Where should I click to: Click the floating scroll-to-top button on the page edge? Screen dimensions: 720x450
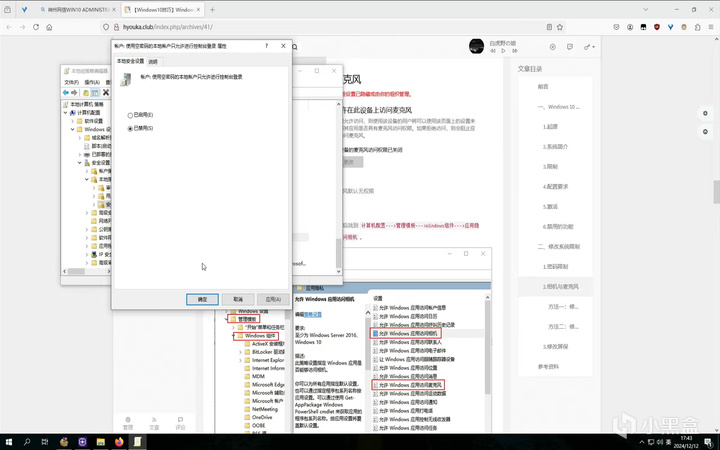click(x=705, y=132)
